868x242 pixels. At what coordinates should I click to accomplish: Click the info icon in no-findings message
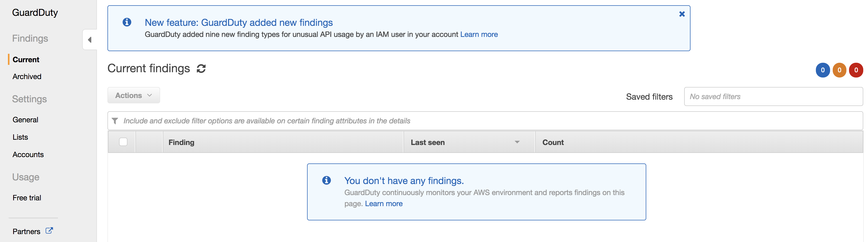point(326,180)
